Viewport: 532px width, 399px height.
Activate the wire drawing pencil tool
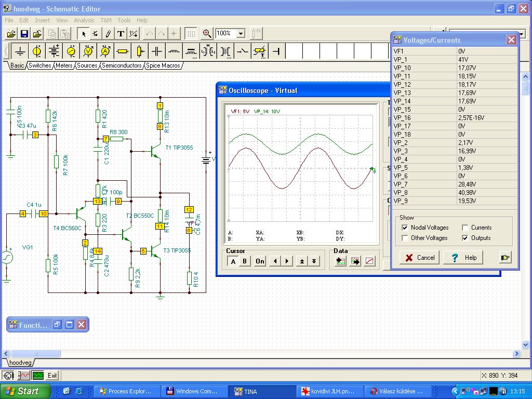[108, 34]
